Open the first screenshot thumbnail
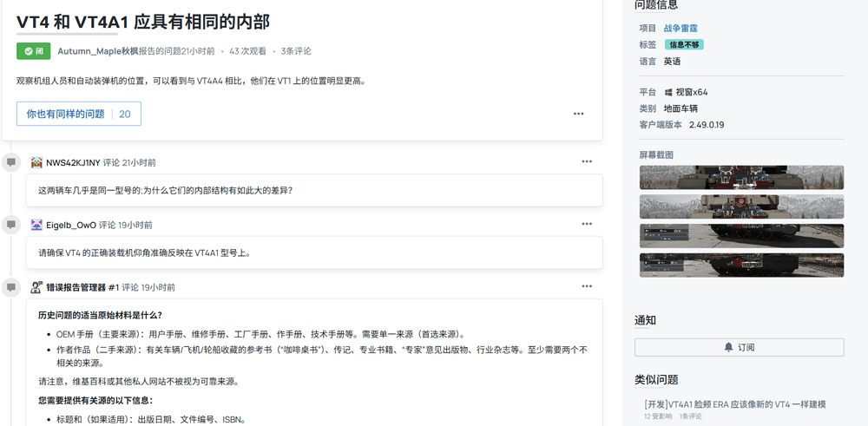 (x=741, y=177)
